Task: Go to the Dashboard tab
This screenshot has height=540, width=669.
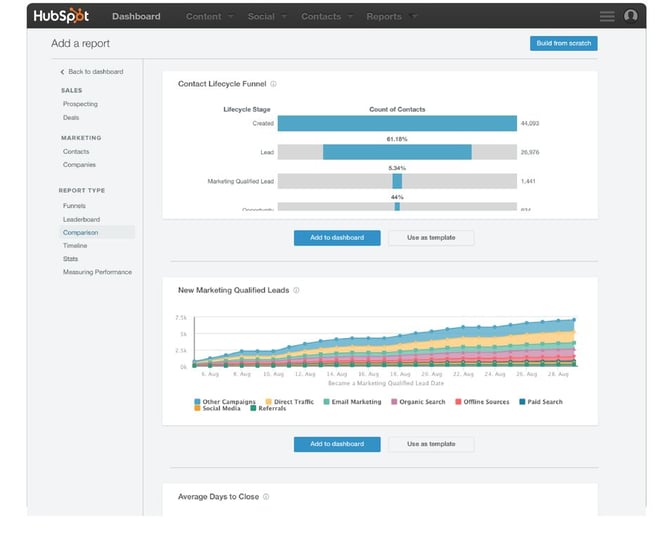Action: [x=135, y=17]
